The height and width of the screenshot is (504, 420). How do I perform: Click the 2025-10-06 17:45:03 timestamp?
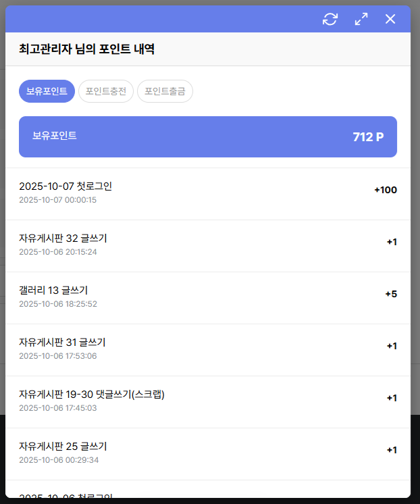[58, 408]
